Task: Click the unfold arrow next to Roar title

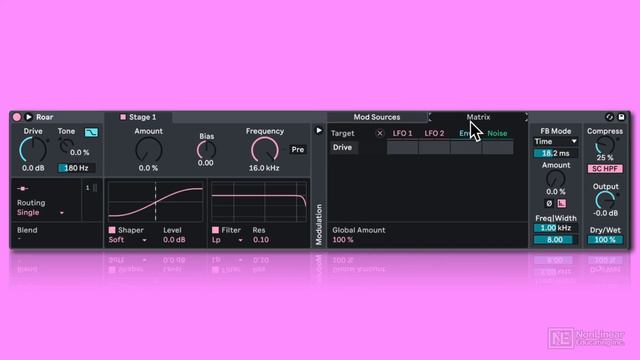Action: 29,117
